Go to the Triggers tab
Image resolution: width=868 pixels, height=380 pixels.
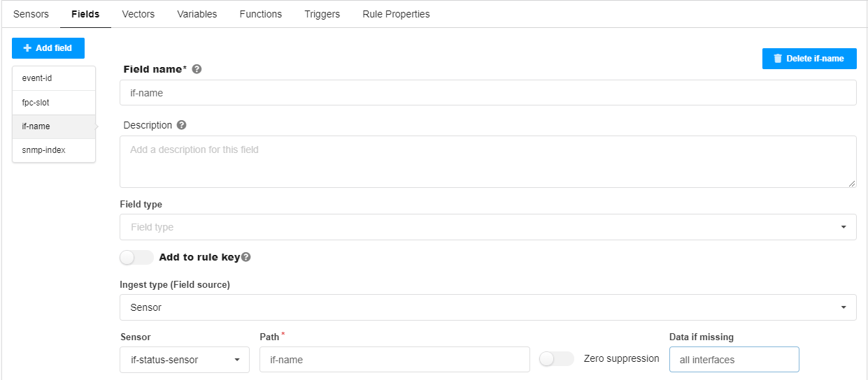(x=322, y=14)
